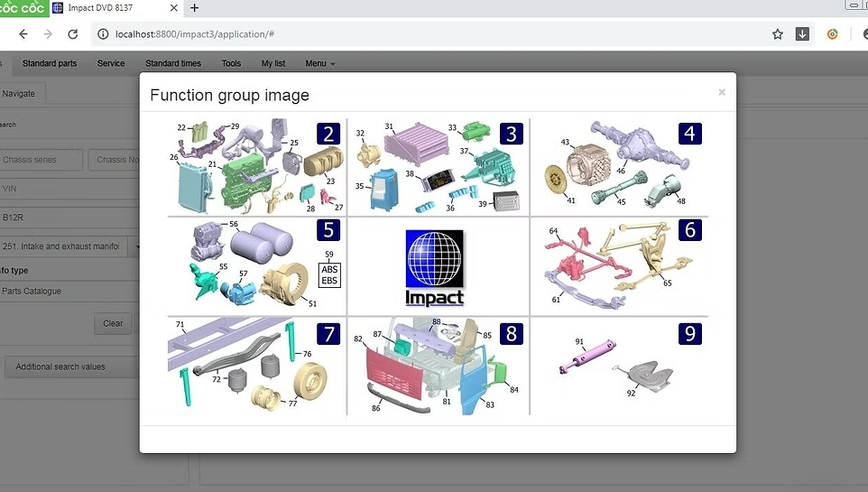Select function group 3 electrical image

(438, 166)
